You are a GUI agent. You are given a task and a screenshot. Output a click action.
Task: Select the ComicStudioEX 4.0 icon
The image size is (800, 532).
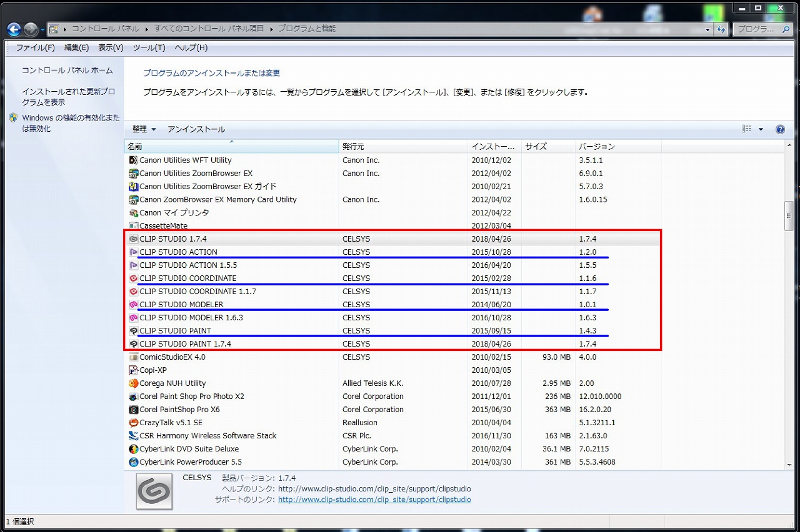(x=133, y=357)
